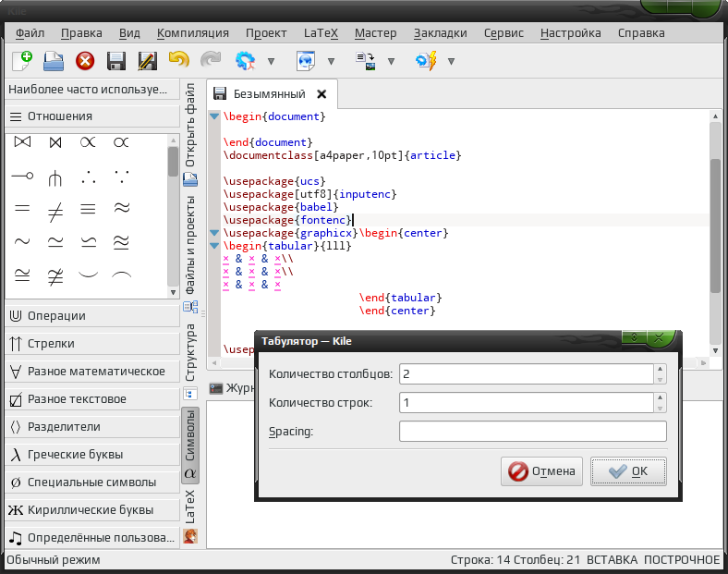Click the blue gear quick build icon
The image size is (728, 574).
245,61
